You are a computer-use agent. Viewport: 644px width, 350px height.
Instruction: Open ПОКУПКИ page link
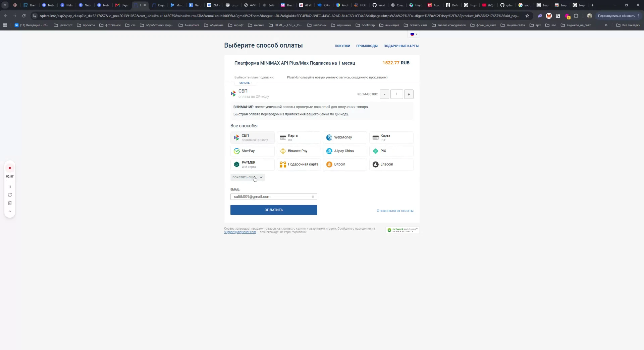point(342,46)
